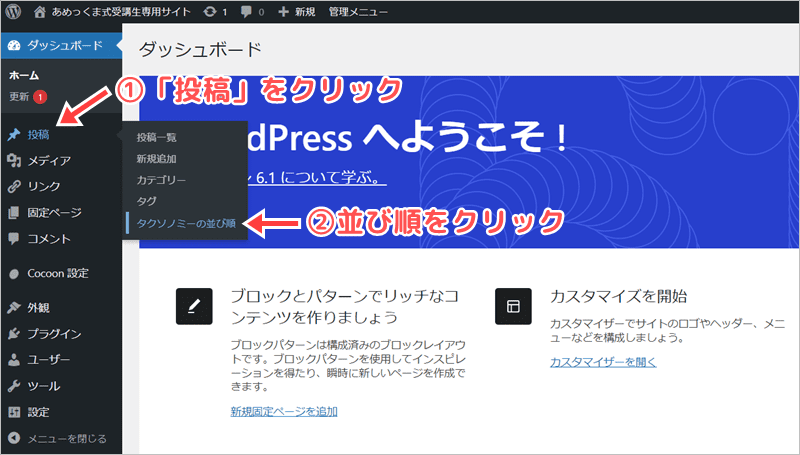This screenshot has width=800, height=455.
Task: Click the プラグイン plug icon
Action: [x=14, y=334]
